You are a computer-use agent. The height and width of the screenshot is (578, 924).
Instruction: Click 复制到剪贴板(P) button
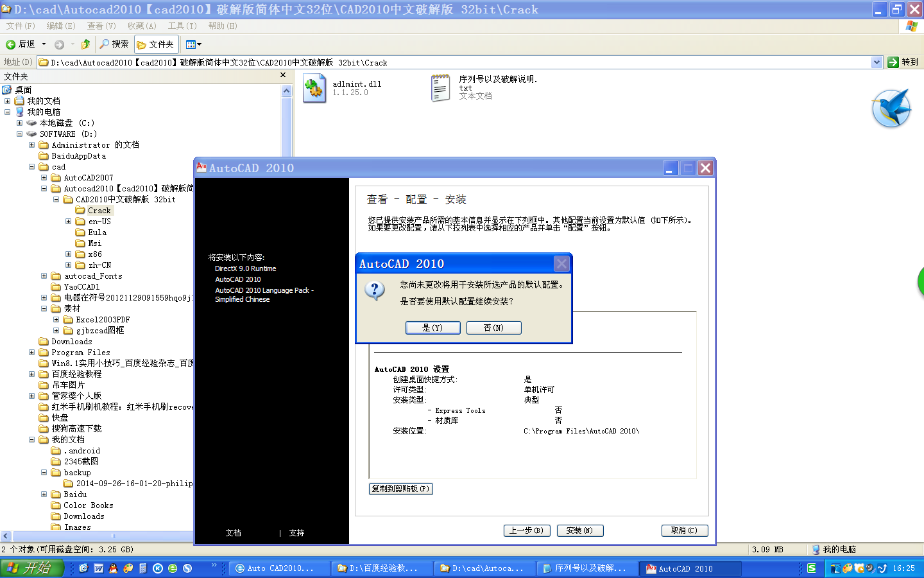click(401, 489)
